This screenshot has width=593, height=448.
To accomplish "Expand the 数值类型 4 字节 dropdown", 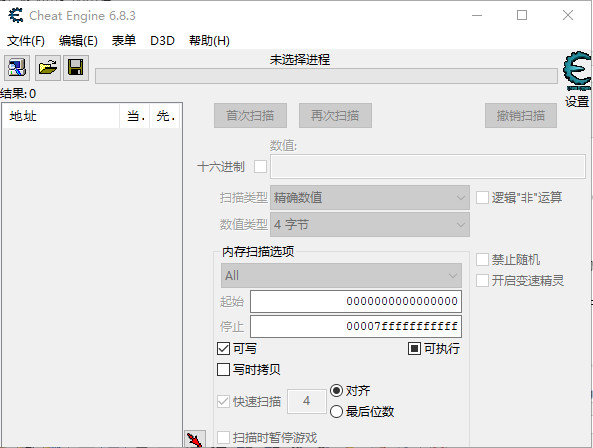I will tap(370, 225).
